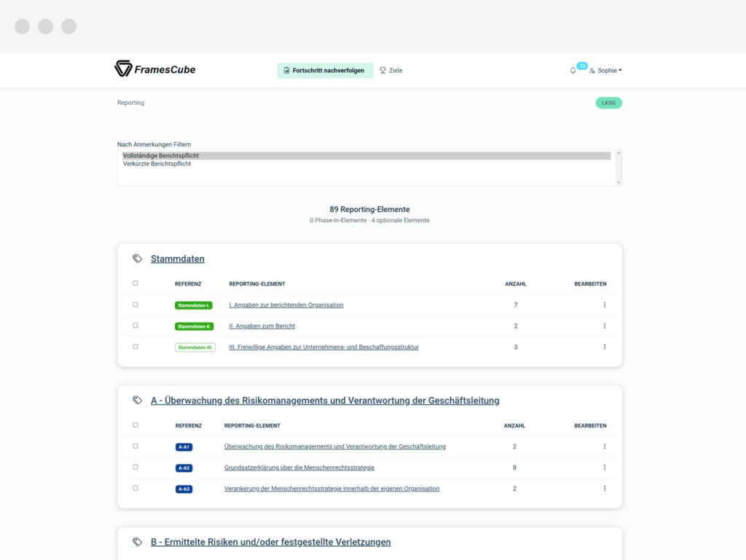Check the A-A1 row checkbox
This screenshot has height=560, width=746.
pos(136,446)
